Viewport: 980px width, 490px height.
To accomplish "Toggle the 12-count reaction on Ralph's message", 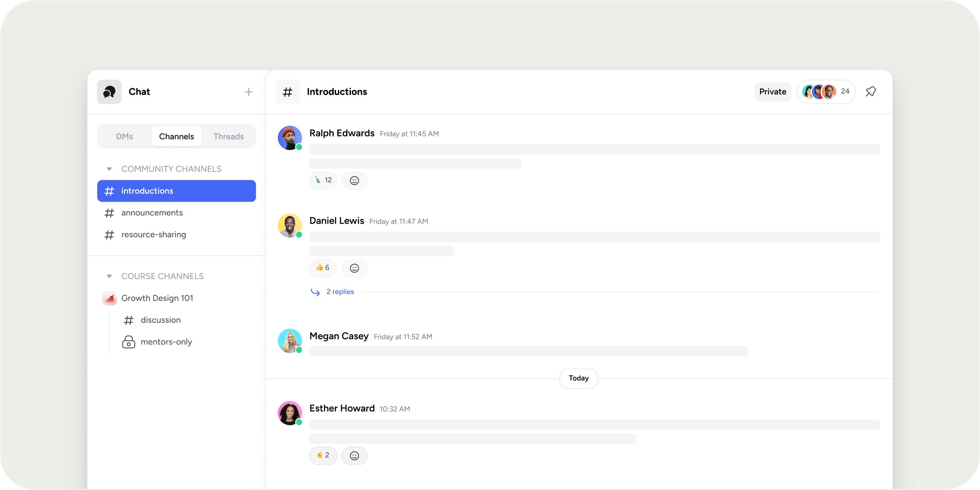I will [x=323, y=180].
